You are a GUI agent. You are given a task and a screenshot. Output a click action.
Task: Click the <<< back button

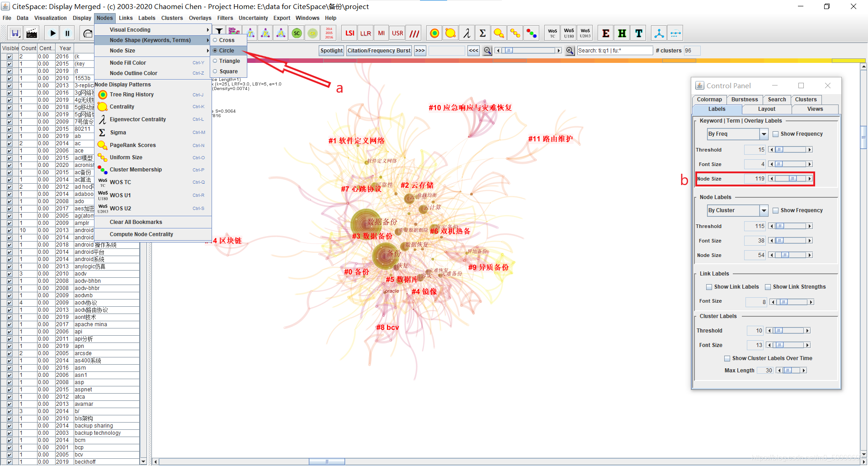point(473,51)
